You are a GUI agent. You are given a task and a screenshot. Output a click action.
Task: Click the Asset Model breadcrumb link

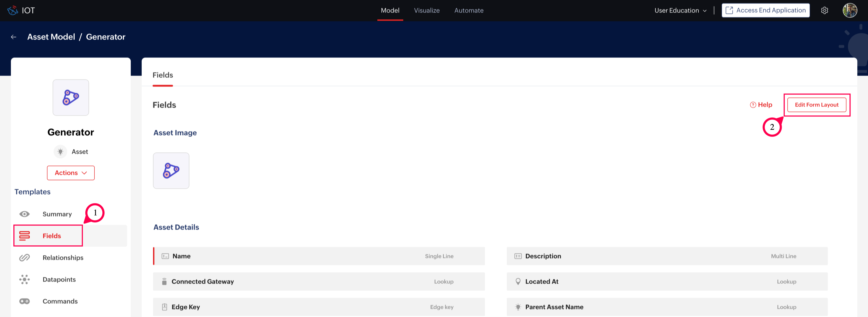(51, 37)
